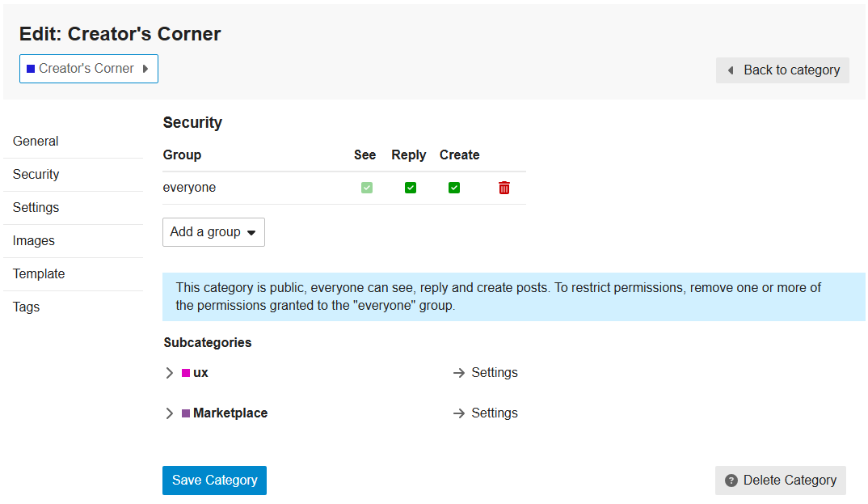Delete the everyone group permission row
The image size is (868, 504).
504,188
